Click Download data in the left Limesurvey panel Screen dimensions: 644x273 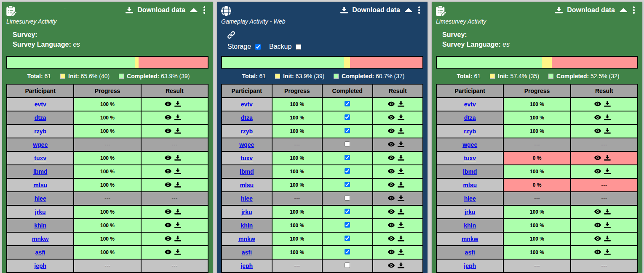pyautogui.click(x=155, y=10)
